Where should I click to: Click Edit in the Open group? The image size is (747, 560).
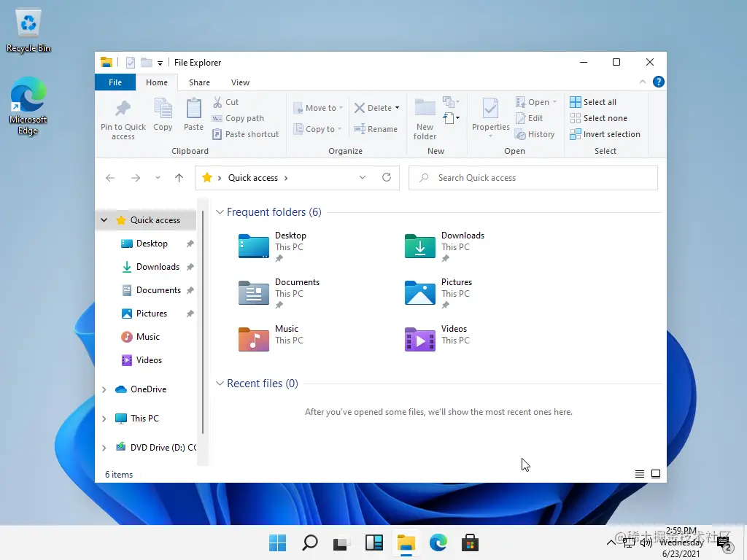pos(530,118)
